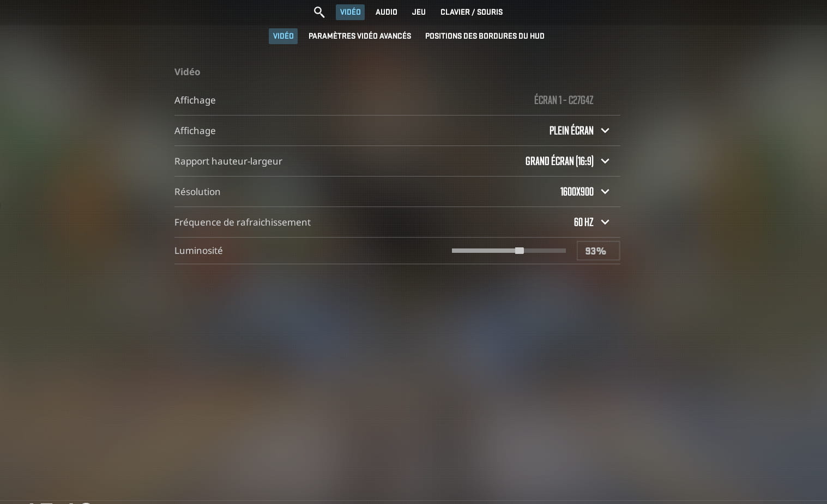Click the Écran 1 - C27G4Z display value
Image resolution: width=827 pixels, height=504 pixels.
coord(564,100)
